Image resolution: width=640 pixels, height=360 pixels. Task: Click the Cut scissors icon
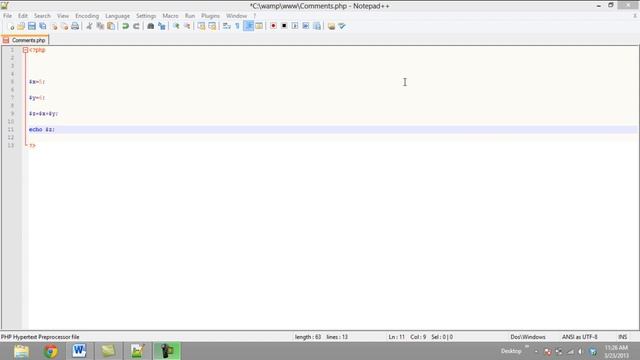(89, 26)
